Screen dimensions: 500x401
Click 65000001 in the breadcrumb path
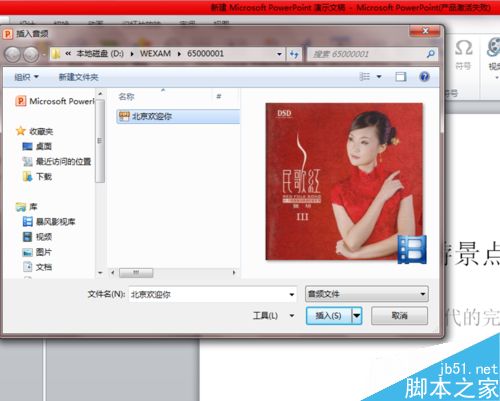click(205, 54)
